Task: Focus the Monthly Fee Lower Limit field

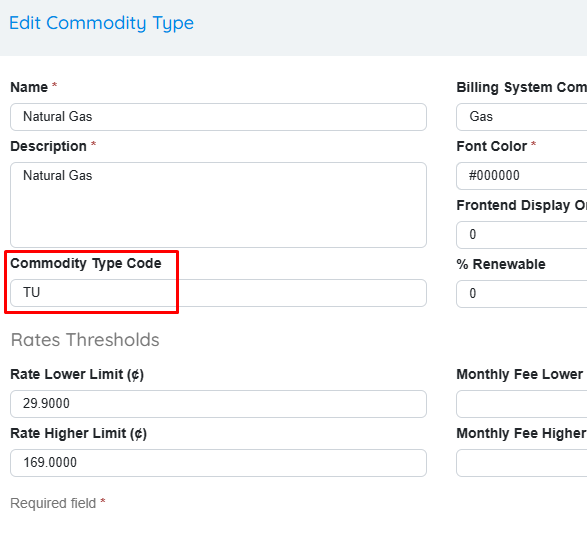Action: (x=521, y=404)
